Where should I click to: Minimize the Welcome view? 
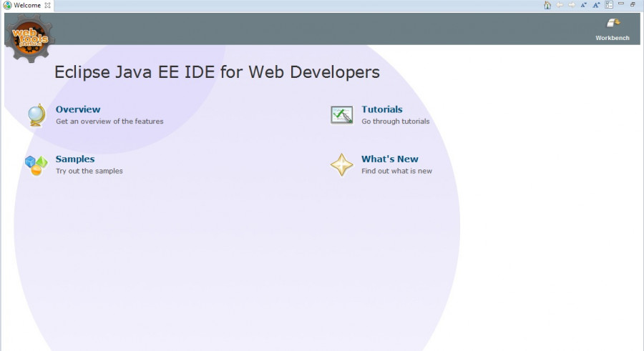coord(621,4)
